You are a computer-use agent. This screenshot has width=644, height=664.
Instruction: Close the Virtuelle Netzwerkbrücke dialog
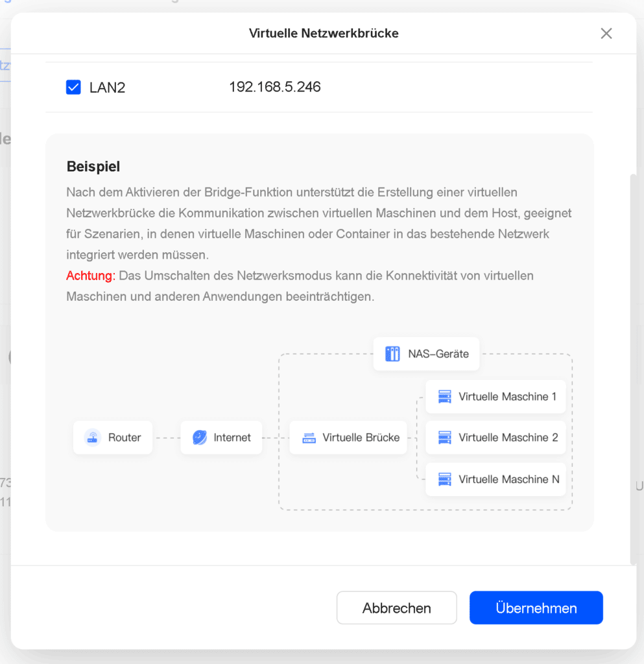click(x=606, y=34)
